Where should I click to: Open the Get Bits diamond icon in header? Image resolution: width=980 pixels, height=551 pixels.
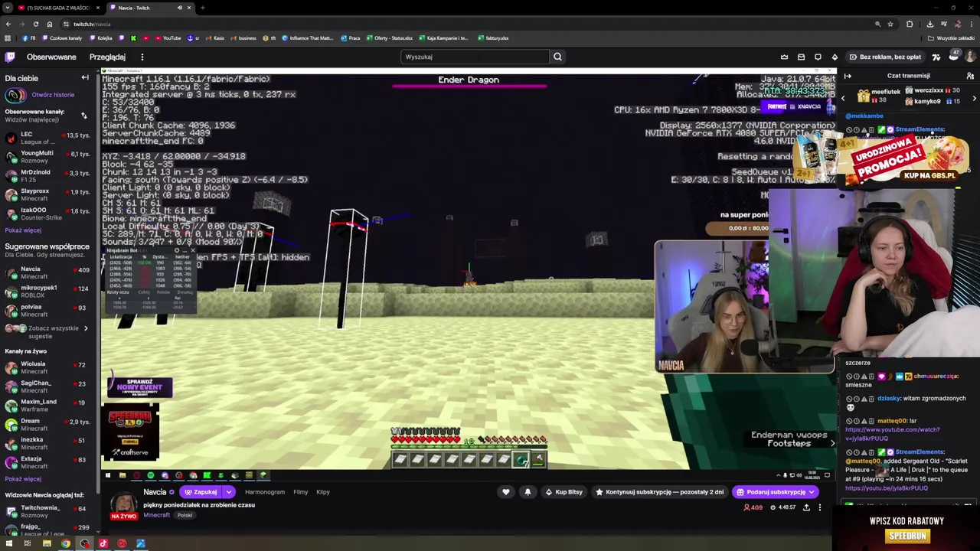click(x=835, y=57)
